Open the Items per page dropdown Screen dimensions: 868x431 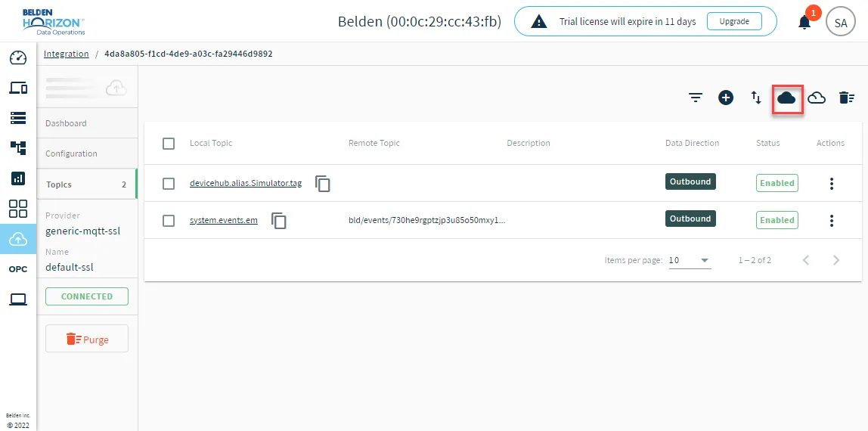[x=690, y=260]
